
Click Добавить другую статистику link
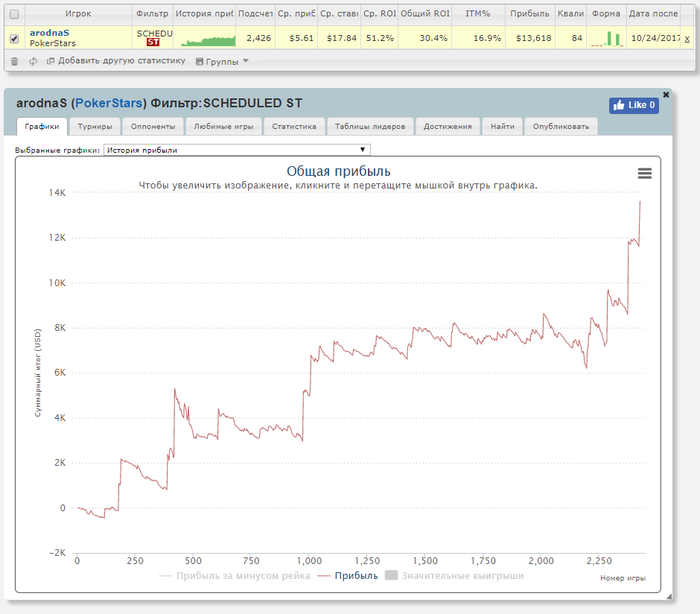coord(116,61)
